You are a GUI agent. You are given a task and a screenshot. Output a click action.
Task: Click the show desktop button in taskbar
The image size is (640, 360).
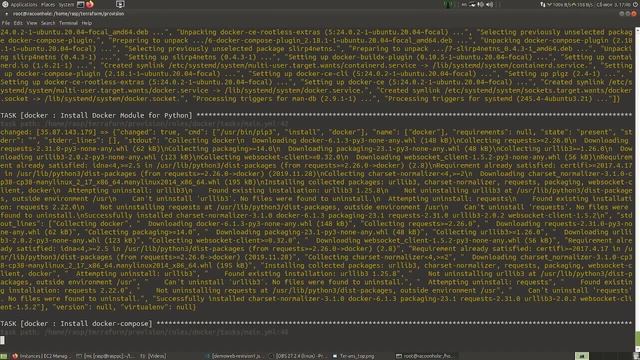pyautogui.click(x=4, y=356)
